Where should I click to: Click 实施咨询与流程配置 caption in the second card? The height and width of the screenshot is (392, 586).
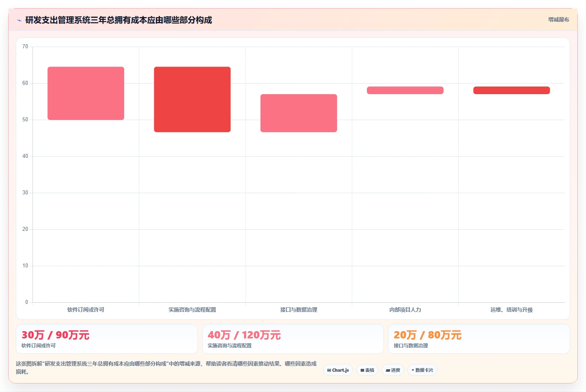click(230, 346)
